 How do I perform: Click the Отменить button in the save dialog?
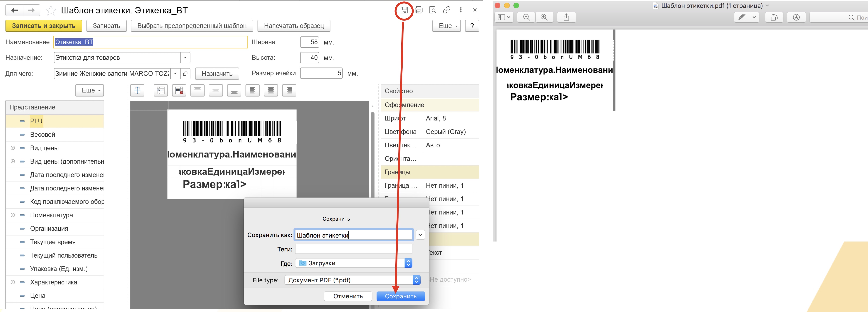348,296
